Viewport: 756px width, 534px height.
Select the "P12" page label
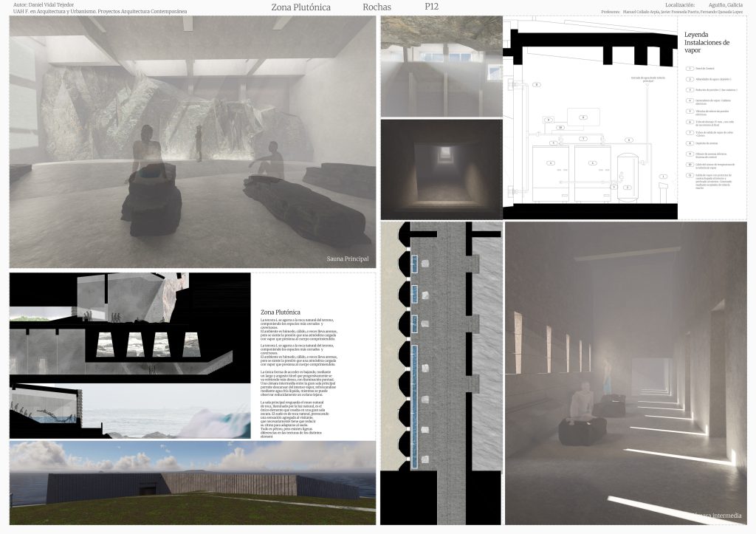click(432, 7)
